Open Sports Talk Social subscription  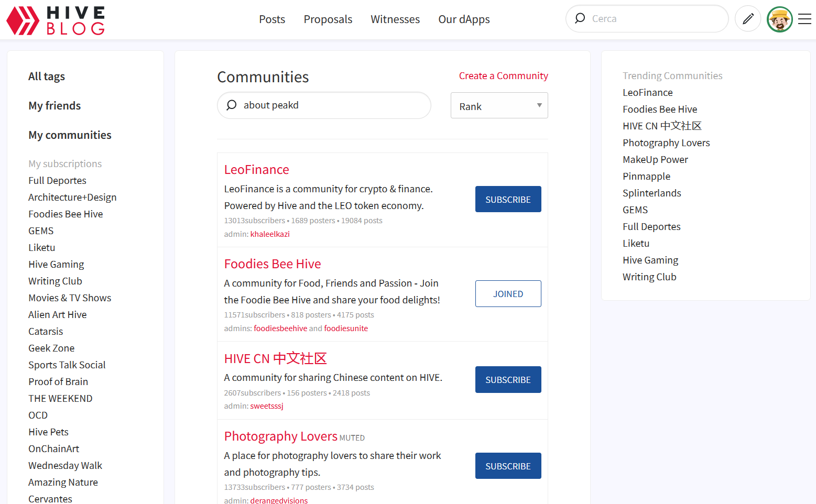coord(67,365)
